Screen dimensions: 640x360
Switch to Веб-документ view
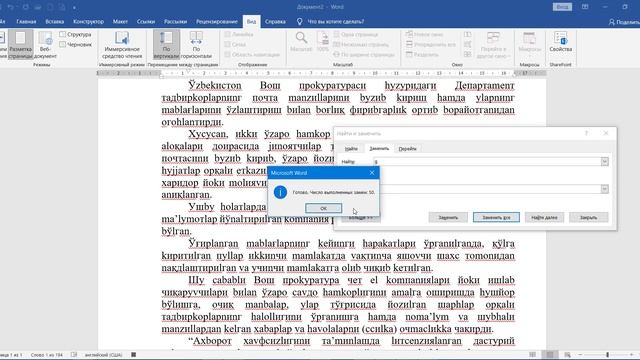45,44
